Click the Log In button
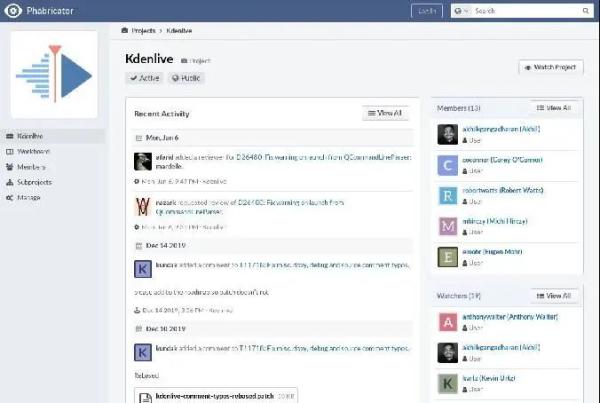This screenshot has height=403, width=600. point(426,11)
